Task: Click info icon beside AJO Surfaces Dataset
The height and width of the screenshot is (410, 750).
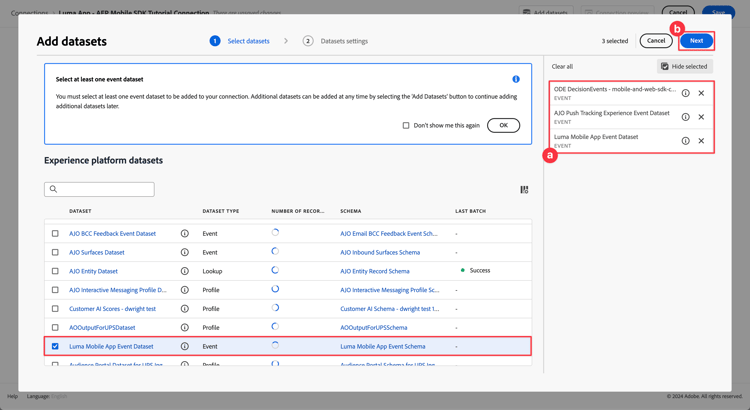Action: 184,252
